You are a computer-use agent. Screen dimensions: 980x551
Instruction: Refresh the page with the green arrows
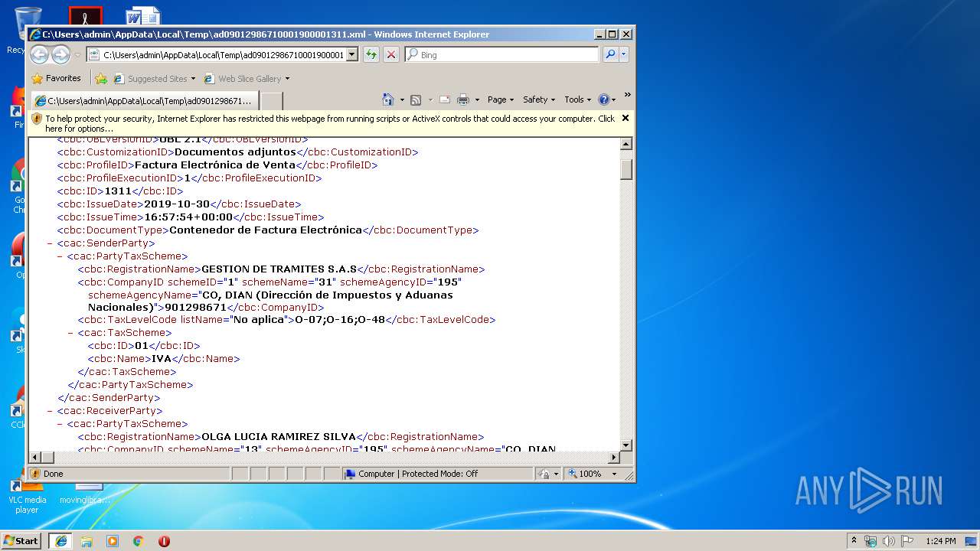coord(371,54)
